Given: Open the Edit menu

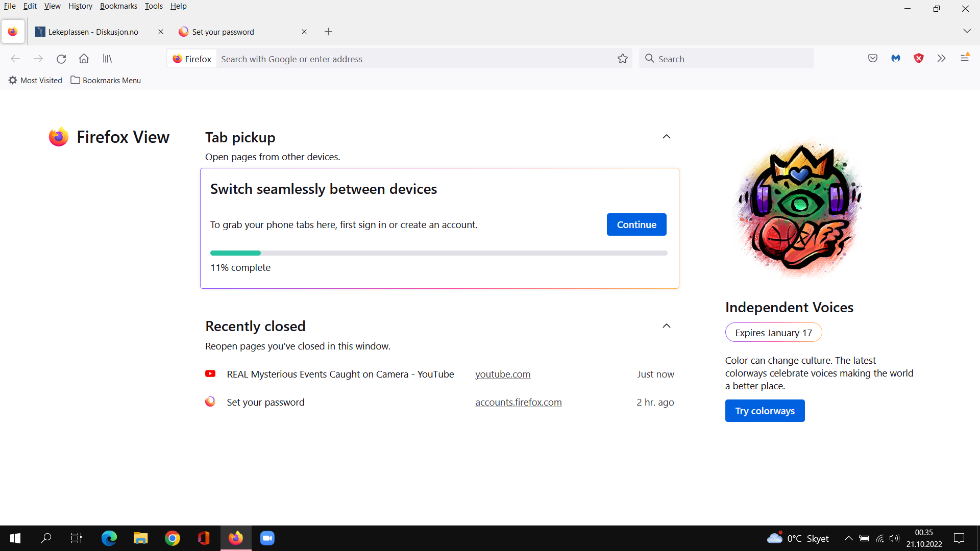Looking at the screenshot, I should pos(30,6).
